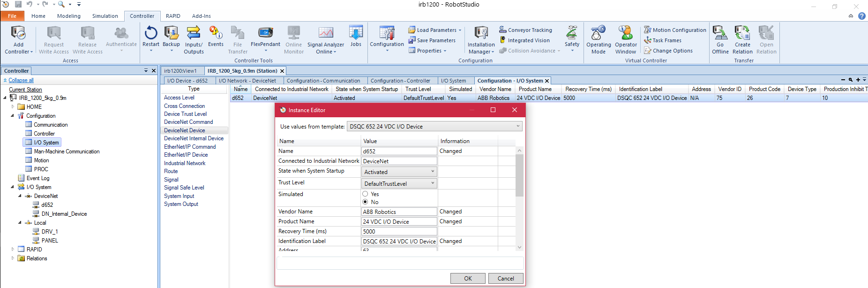Click the Restart controller icon
Image resolution: width=868 pixels, height=288 pixels.
click(x=151, y=33)
